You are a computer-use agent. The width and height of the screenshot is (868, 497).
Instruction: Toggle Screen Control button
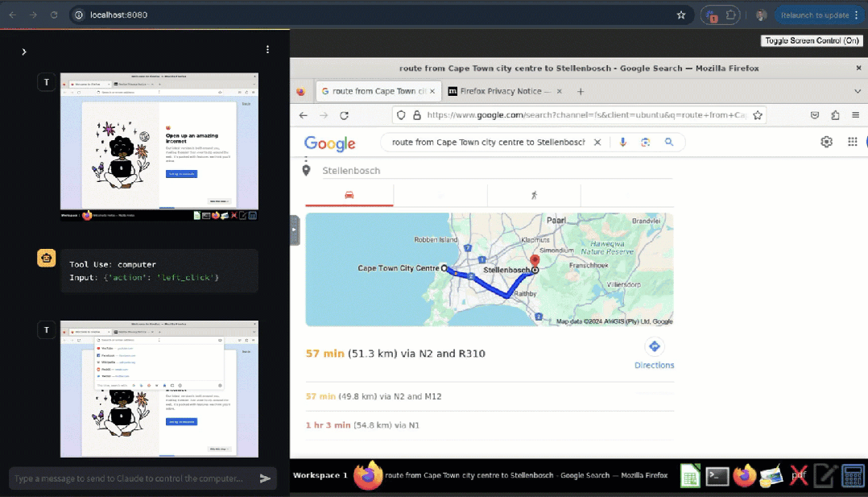(x=812, y=40)
